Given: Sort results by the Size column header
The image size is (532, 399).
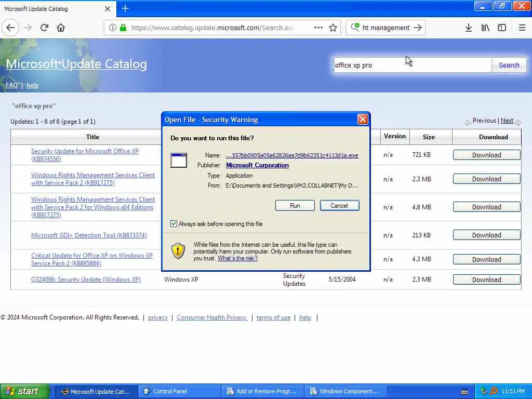Looking at the screenshot, I should [429, 137].
